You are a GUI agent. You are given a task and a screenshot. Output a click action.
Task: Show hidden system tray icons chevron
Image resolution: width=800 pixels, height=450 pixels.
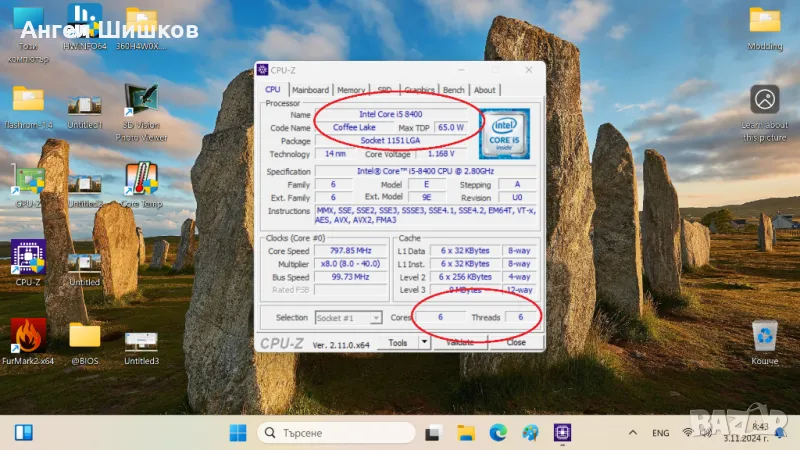point(632,433)
